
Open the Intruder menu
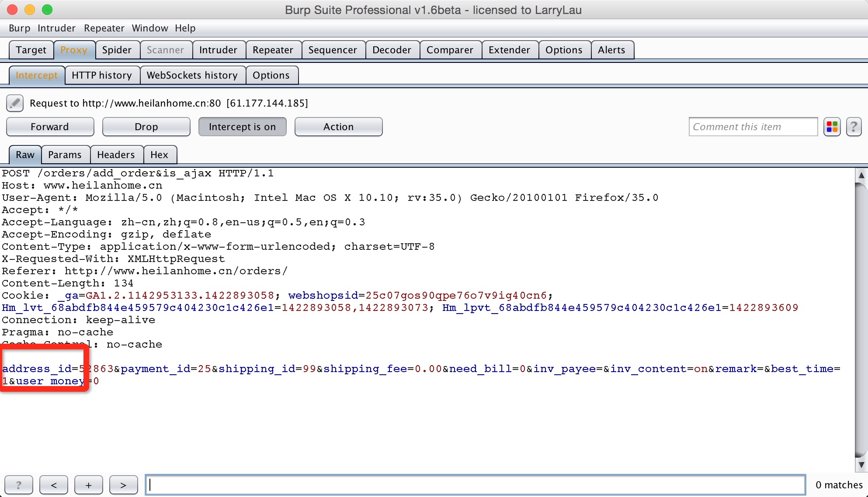pyautogui.click(x=56, y=28)
